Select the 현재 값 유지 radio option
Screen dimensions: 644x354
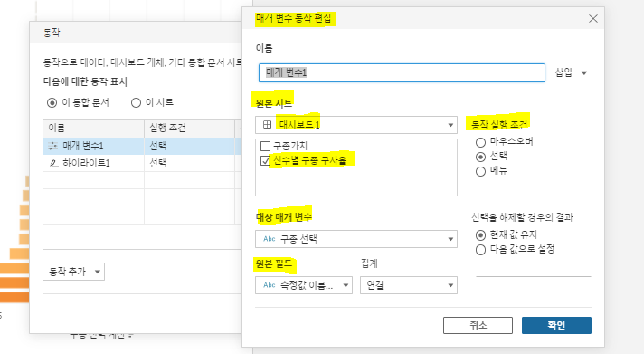coord(480,235)
